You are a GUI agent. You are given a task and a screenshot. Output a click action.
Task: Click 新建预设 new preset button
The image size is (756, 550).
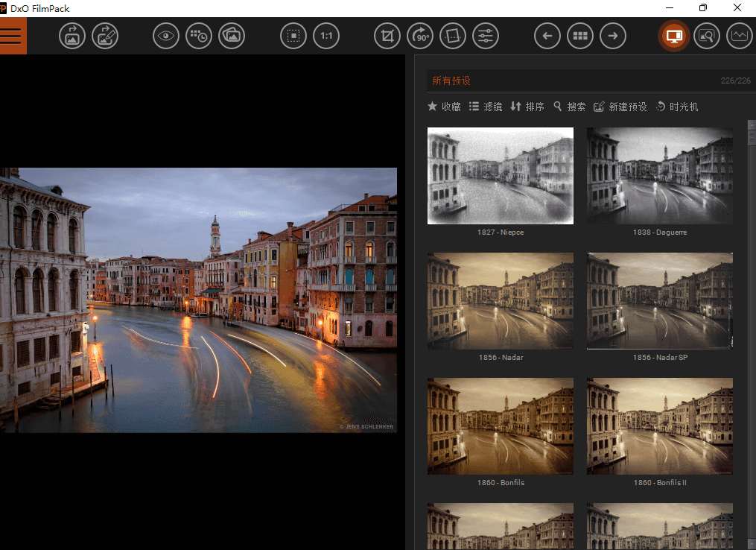620,107
